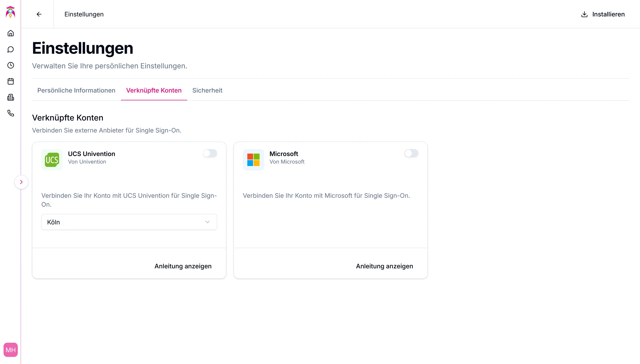Click Anleitung anzeigen for Microsoft
Image resolution: width=640 pixels, height=364 pixels.
[384, 266]
